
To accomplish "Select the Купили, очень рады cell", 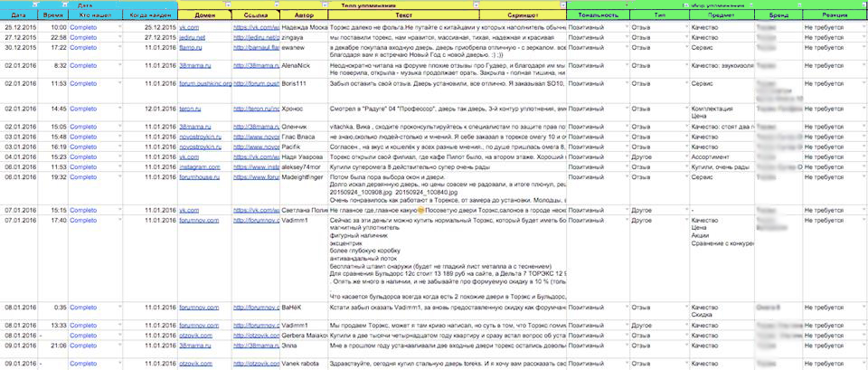I will tap(722, 166).
